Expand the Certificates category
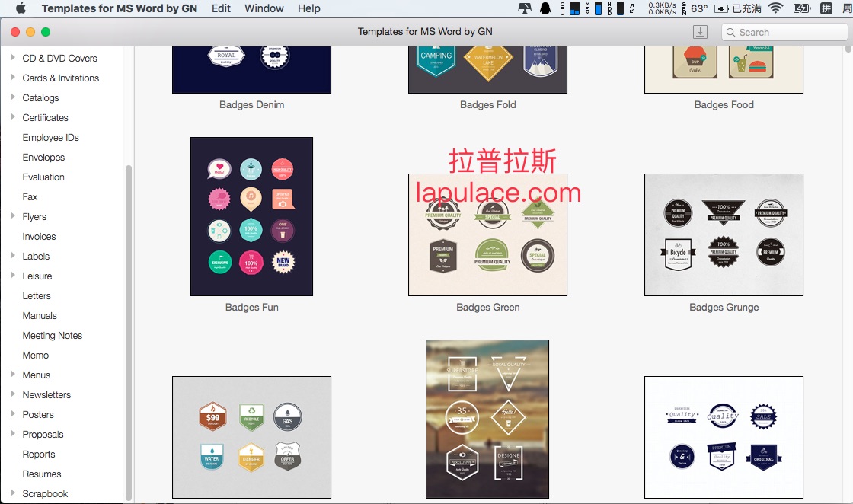Image resolution: width=853 pixels, height=504 pixels. tap(12, 117)
